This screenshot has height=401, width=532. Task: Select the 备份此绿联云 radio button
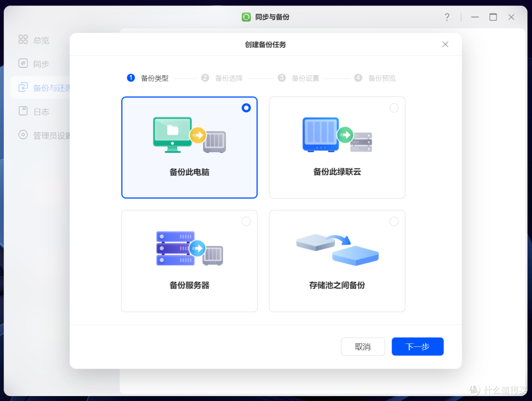tap(394, 108)
